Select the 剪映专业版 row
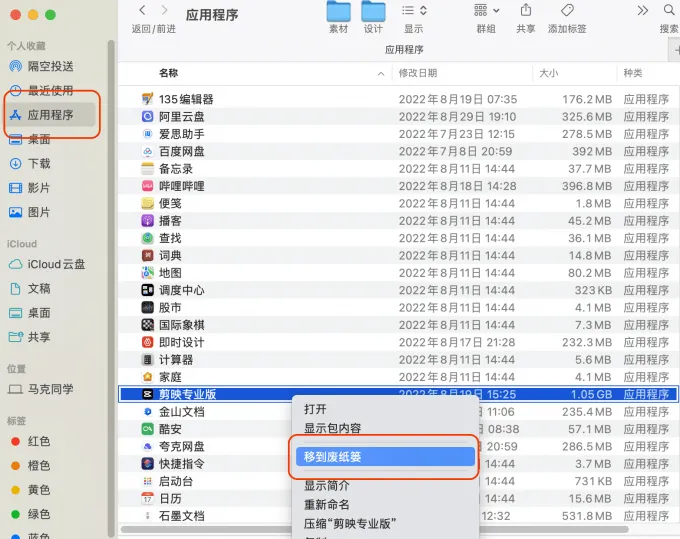Image resolution: width=680 pixels, height=539 pixels. coord(398,394)
